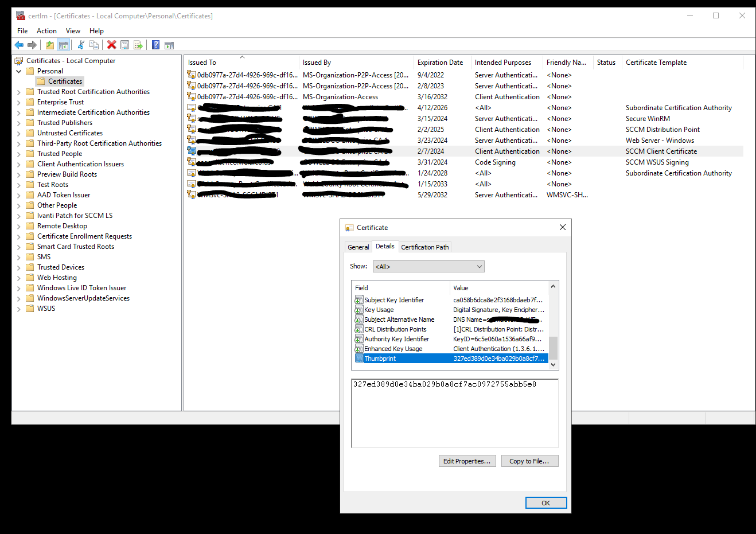Viewport: 756px width, 534px height.
Task: Expand the Enterprise Trust tree node
Action: coord(19,103)
